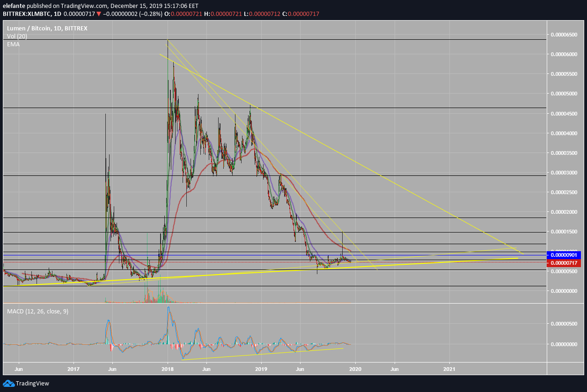Select the 'Vol (20)' indicator label
The image size is (587, 392).
16,36
